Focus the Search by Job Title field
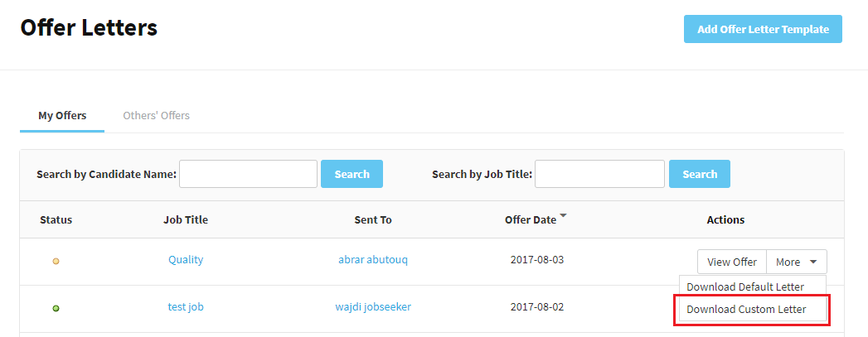 pos(599,174)
